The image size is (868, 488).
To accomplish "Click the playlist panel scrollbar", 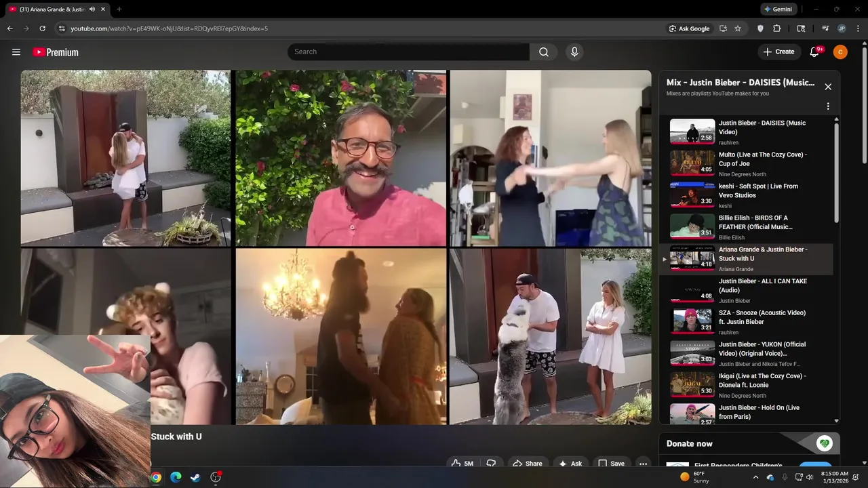I will (x=836, y=173).
